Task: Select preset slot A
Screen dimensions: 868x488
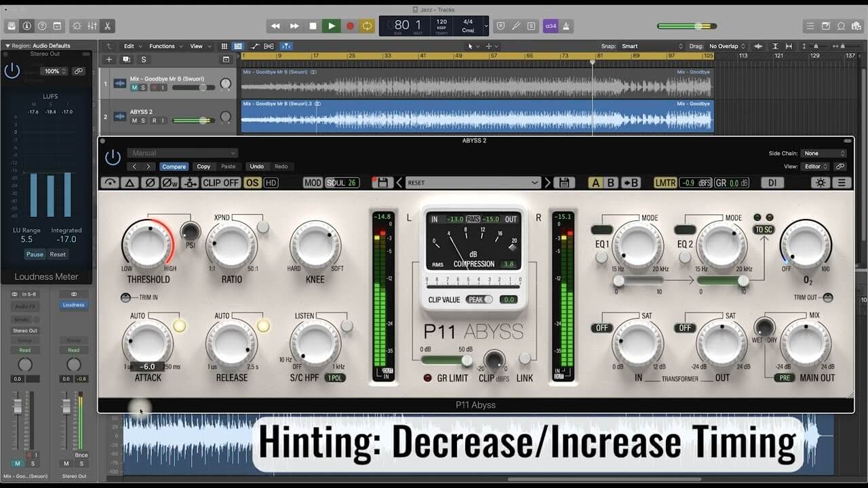Action: (595, 183)
